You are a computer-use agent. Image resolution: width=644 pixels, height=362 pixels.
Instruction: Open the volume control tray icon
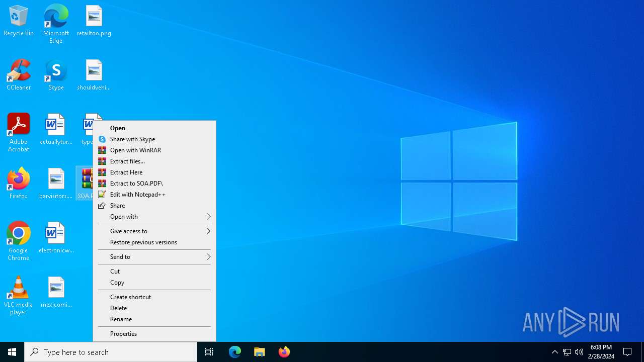[x=579, y=352]
